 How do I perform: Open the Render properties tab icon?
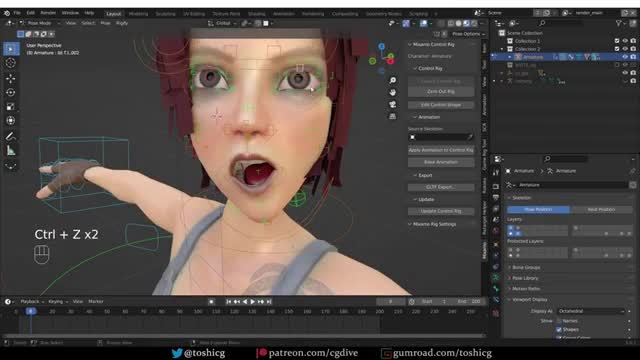point(496,187)
